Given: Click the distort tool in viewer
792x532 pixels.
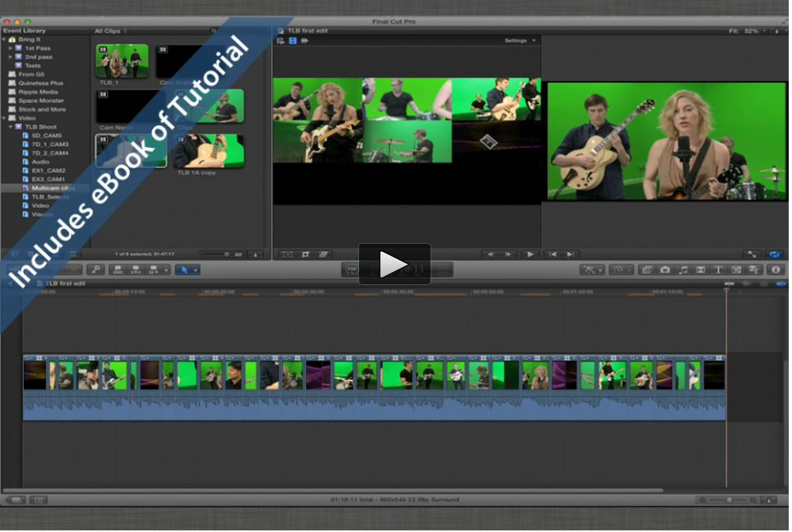Looking at the screenshot, I should pyautogui.click(x=323, y=255).
